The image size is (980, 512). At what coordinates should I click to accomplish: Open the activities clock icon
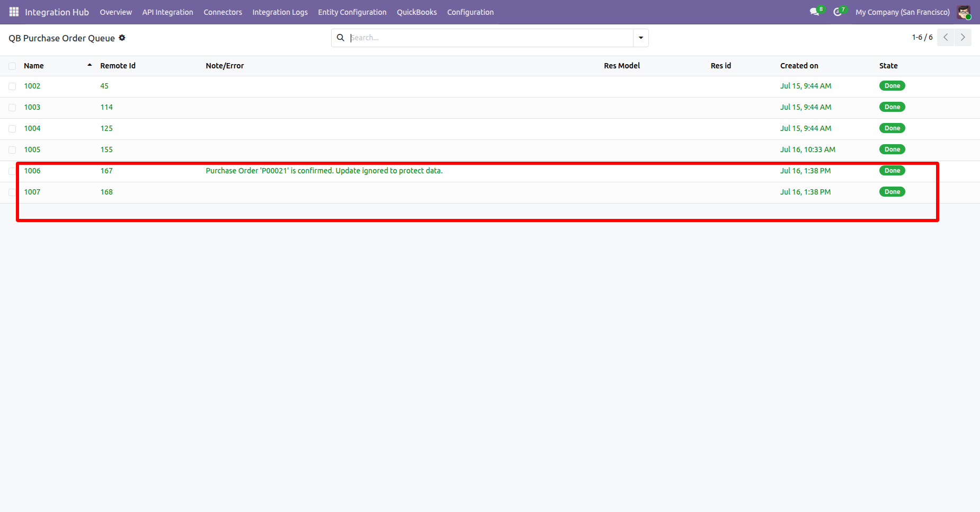(x=838, y=12)
